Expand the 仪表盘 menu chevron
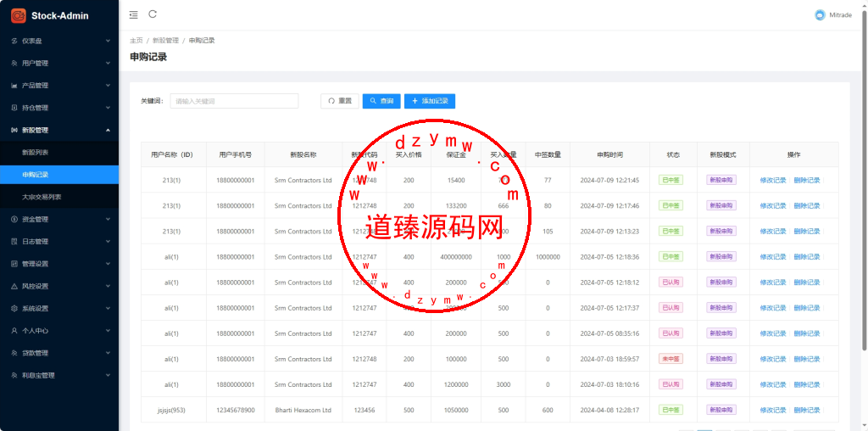 pyautogui.click(x=108, y=41)
